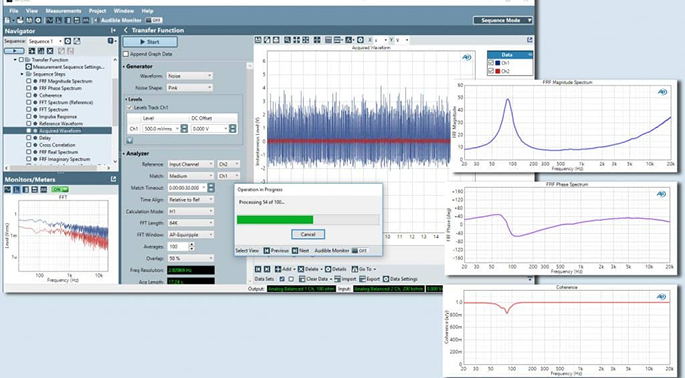Click Ch1 blue color swatch

pyautogui.click(x=498, y=63)
